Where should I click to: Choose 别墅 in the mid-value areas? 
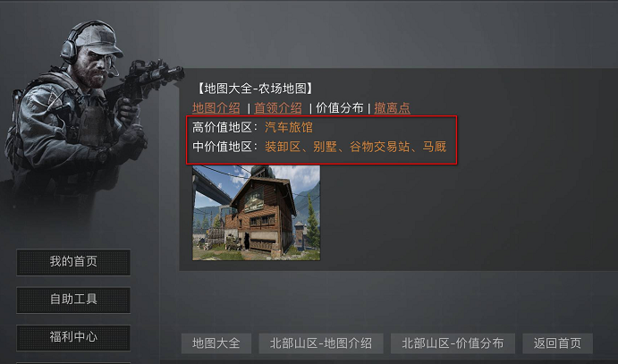325,147
